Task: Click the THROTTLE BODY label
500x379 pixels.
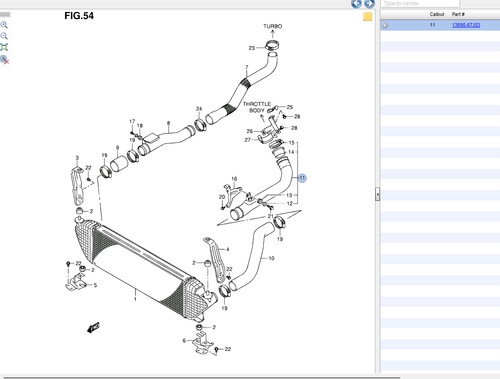Action: (x=257, y=107)
